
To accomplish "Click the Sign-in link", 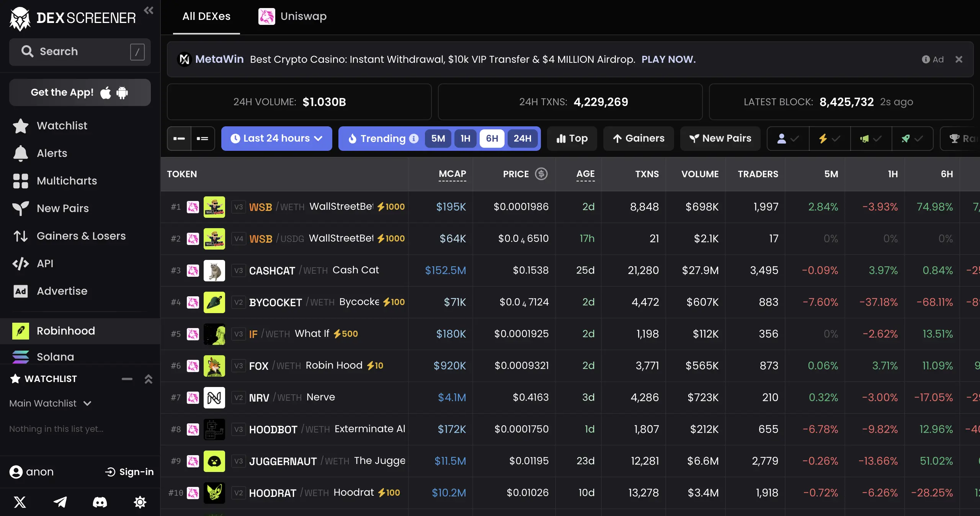I will point(129,472).
